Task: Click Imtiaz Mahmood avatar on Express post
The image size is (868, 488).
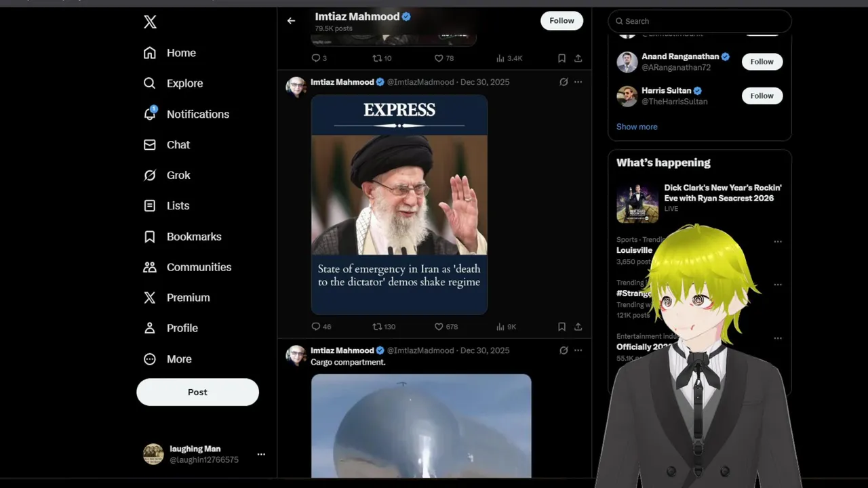Action: click(x=296, y=87)
